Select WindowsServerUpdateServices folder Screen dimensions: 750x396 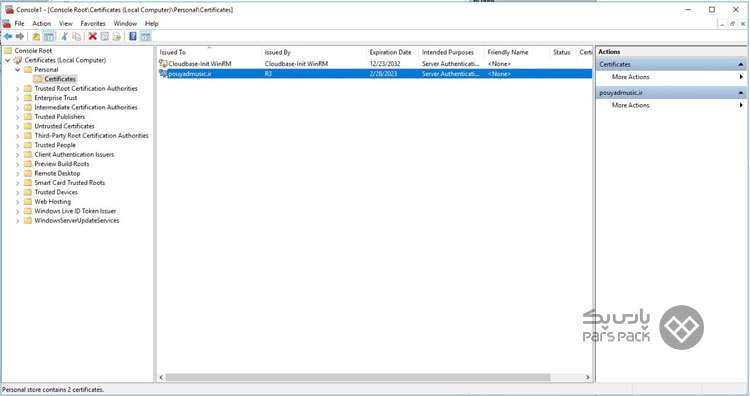pyautogui.click(x=77, y=220)
